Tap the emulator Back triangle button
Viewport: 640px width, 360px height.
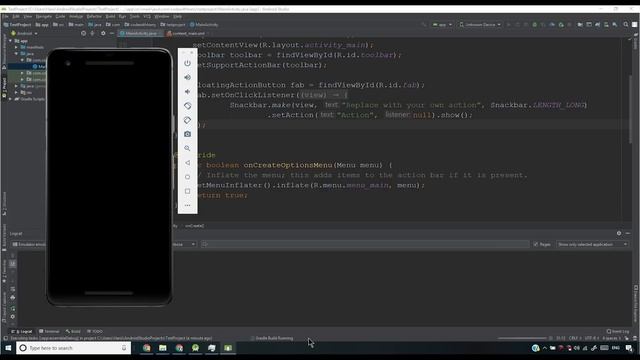[187, 163]
